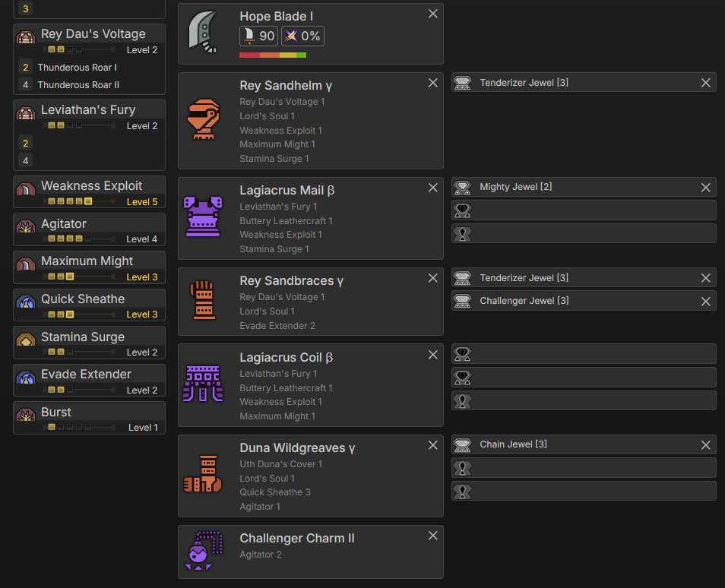Viewport: 725px width, 588px height.
Task: Open first empty slot on Lagiacrus Coil
Action: coord(584,354)
